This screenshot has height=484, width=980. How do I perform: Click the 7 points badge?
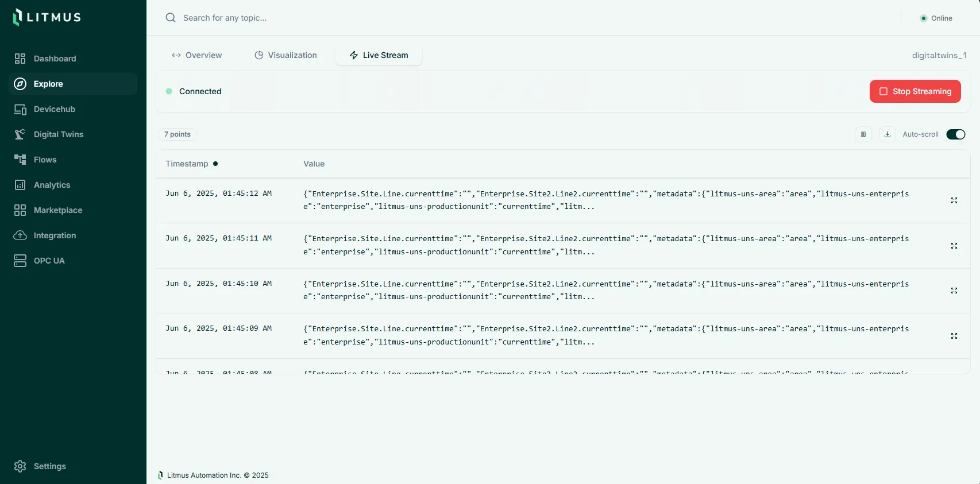178,134
